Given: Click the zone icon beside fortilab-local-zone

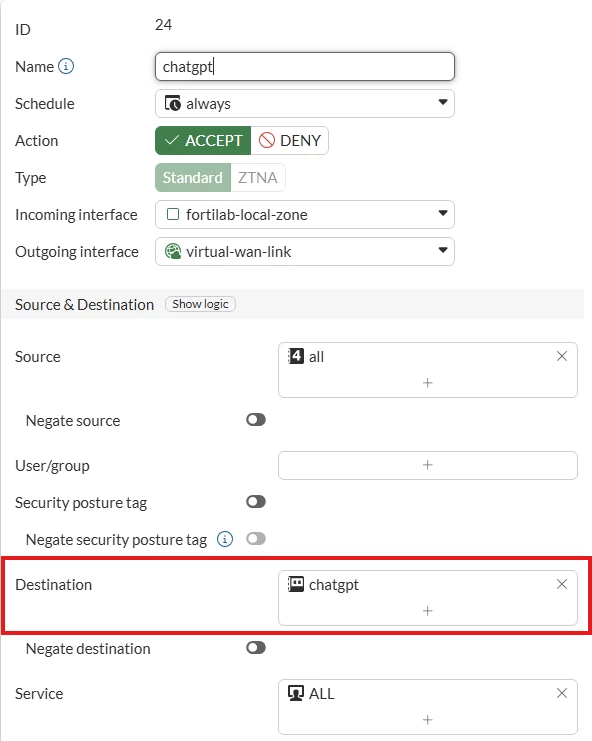Looking at the screenshot, I should [173, 214].
